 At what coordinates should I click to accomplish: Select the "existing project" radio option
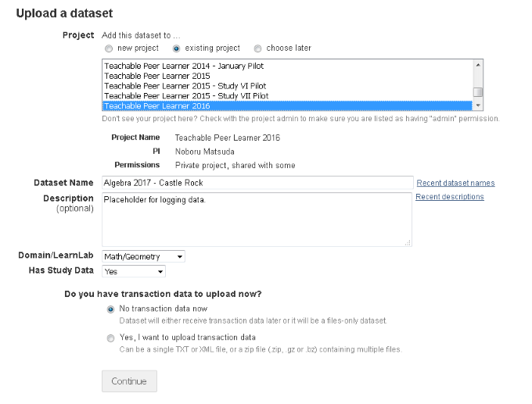[x=177, y=48]
